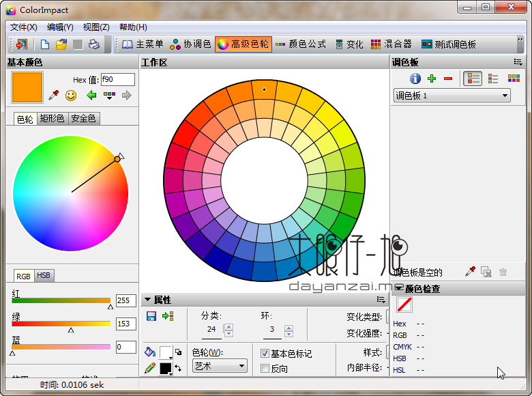Open the 文件(X) menu
Viewport: 532px width, 396px height.
(24, 27)
